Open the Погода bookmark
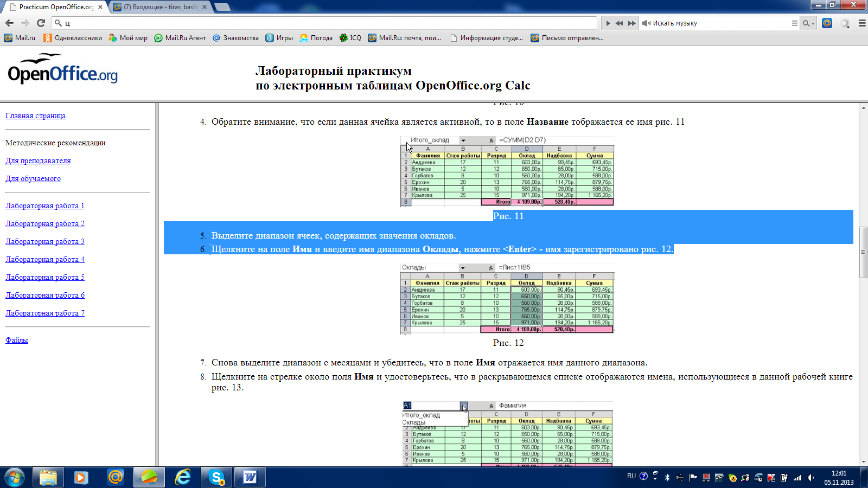Screen dimensions: 868x488 click(316, 38)
